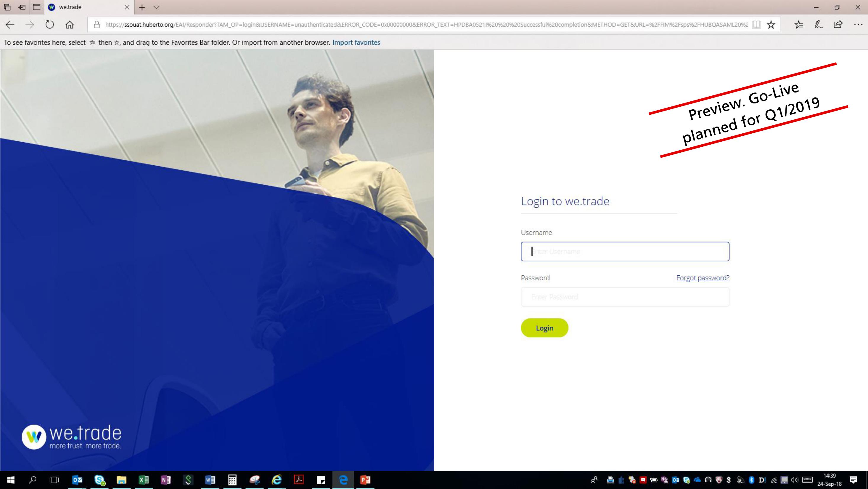The width and height of the screenshot is (868, 489).
Task: Click the Password input field
Action: pos(625,296)
